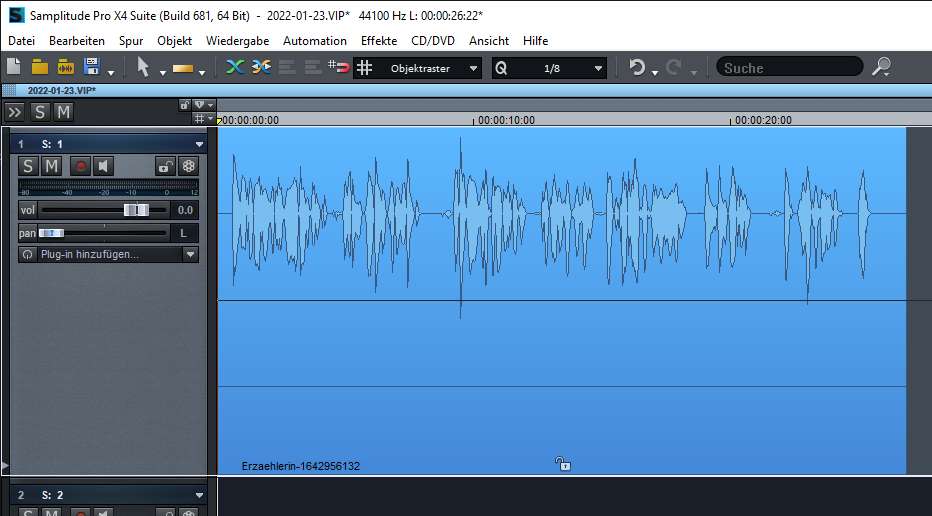Click Plug-in hinzufügen on track 1
This screenshot has height=516, width=932.
tap(100, 254)
